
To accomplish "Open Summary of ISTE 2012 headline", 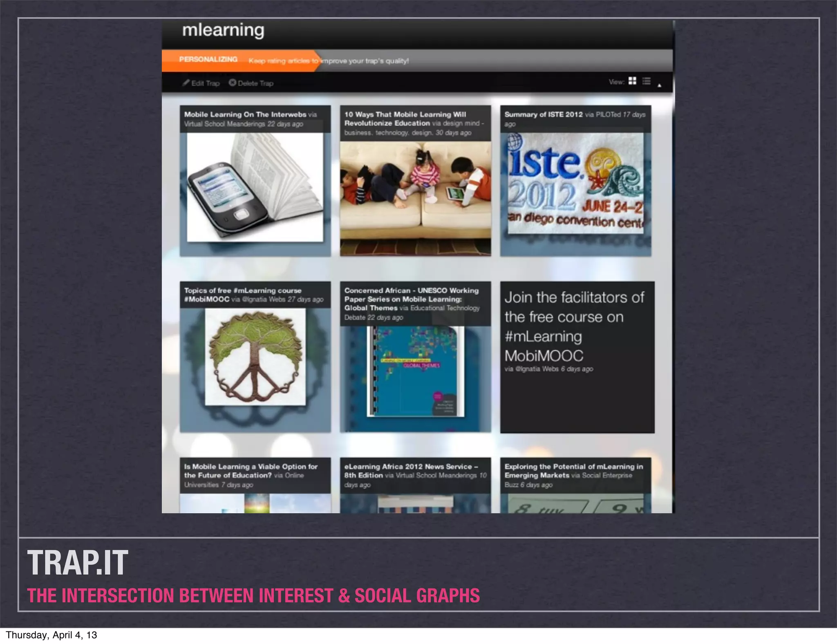I will click(543, 114).
